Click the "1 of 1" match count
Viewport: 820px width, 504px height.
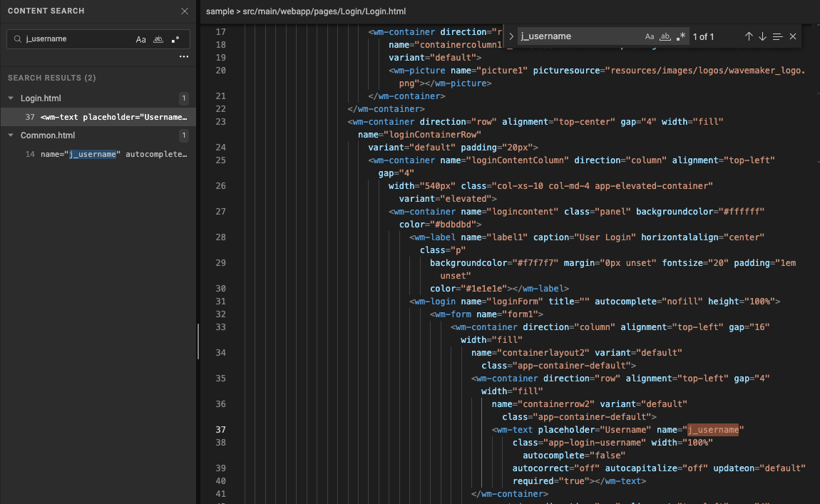tap(703, 36)
